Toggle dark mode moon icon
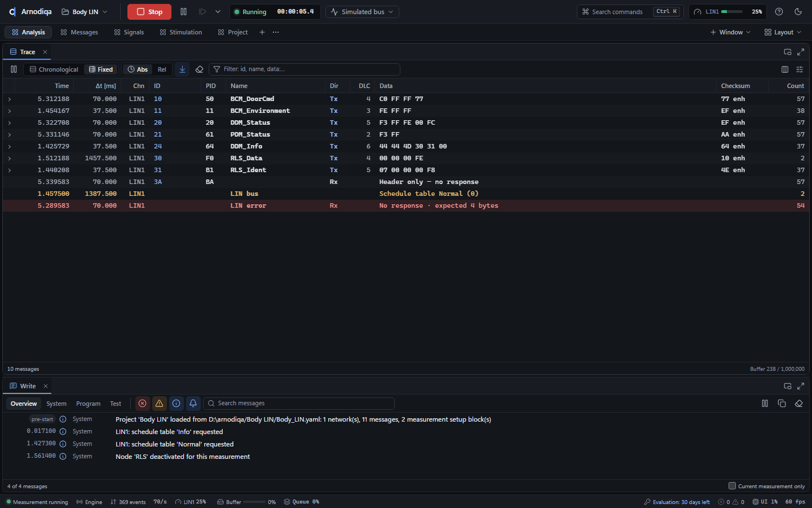The image size is (812, 508). (x=798, y=12)
